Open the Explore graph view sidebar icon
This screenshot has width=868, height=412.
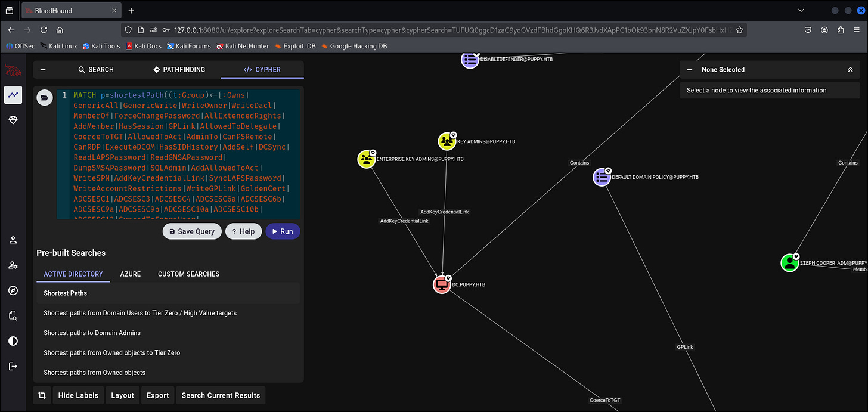[x=13, y=95]
